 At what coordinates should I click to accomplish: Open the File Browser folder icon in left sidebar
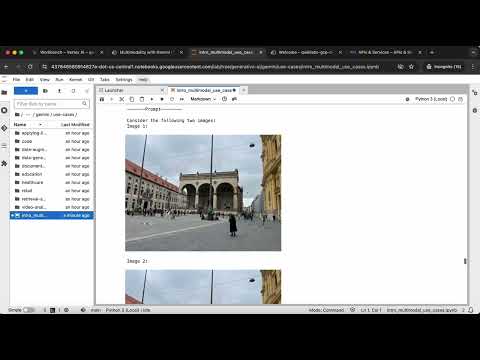click(x=4, y=92)
